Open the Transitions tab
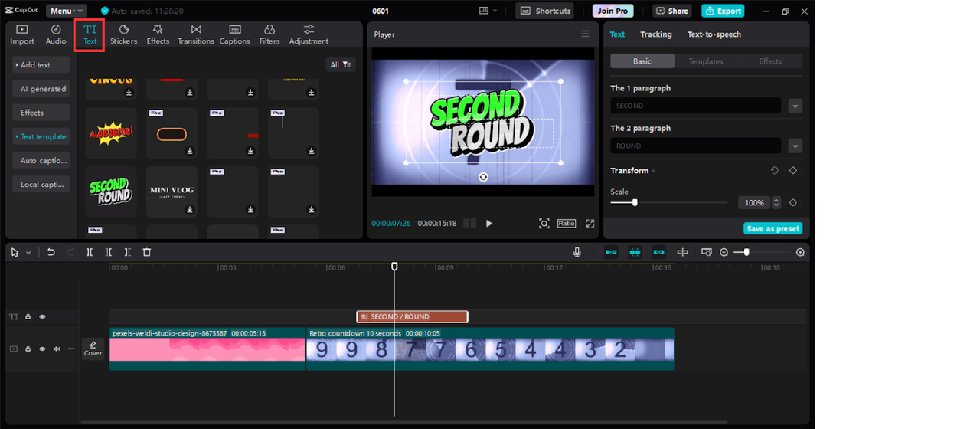This screenshot has height=429, width=980. pos(196,34)
